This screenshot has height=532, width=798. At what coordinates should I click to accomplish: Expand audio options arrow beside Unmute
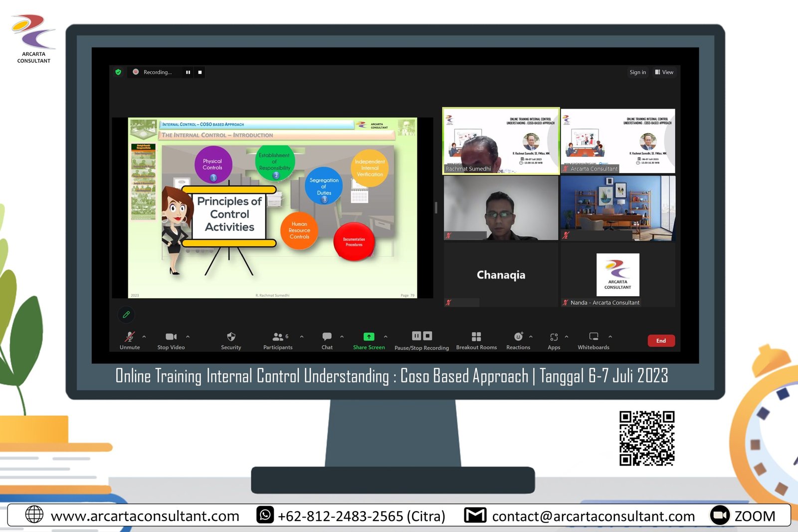click(x=144, y=337)
